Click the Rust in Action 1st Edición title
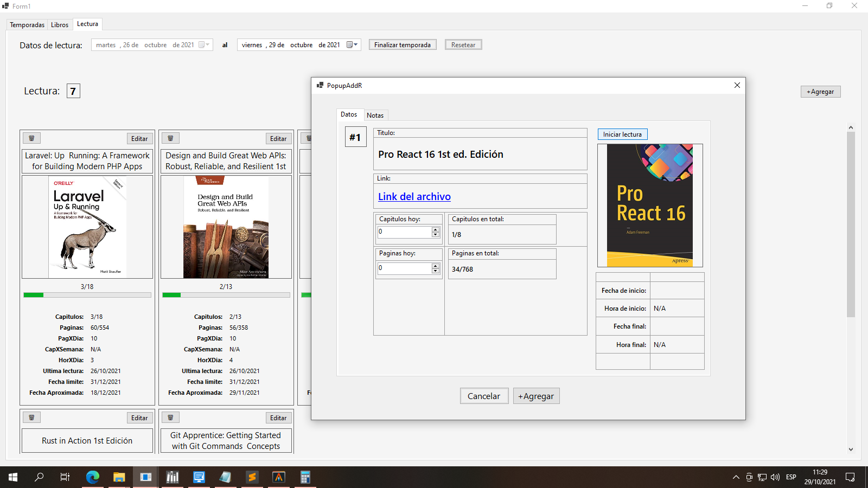Screen dimensions: 868x488 [87, 441]
